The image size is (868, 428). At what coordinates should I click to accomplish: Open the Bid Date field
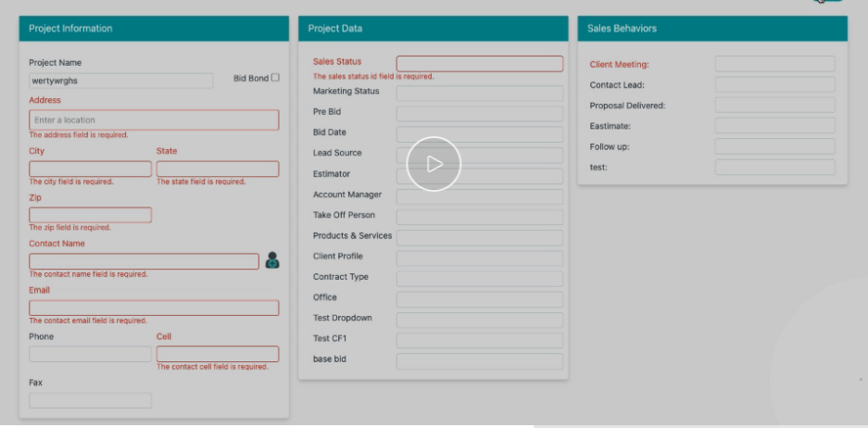point(480,134)
